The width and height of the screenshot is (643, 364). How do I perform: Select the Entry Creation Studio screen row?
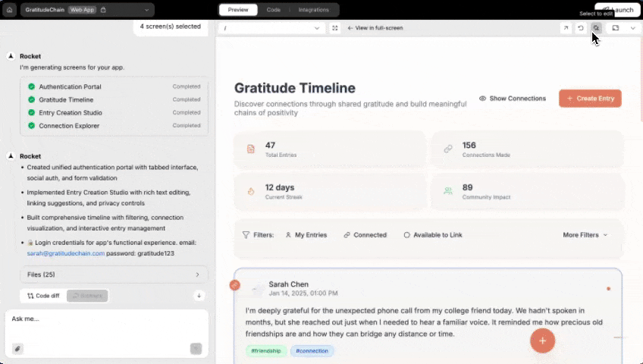(x=114, y=112)
